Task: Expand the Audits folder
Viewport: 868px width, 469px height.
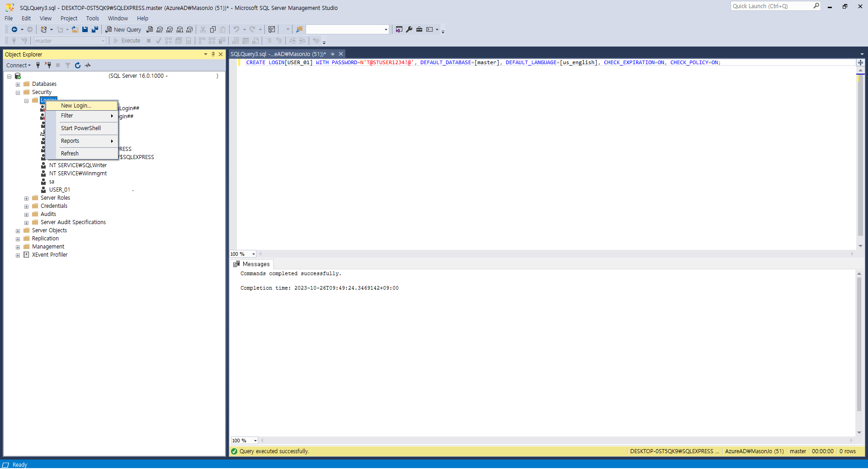Action: [x=27, y=215]
